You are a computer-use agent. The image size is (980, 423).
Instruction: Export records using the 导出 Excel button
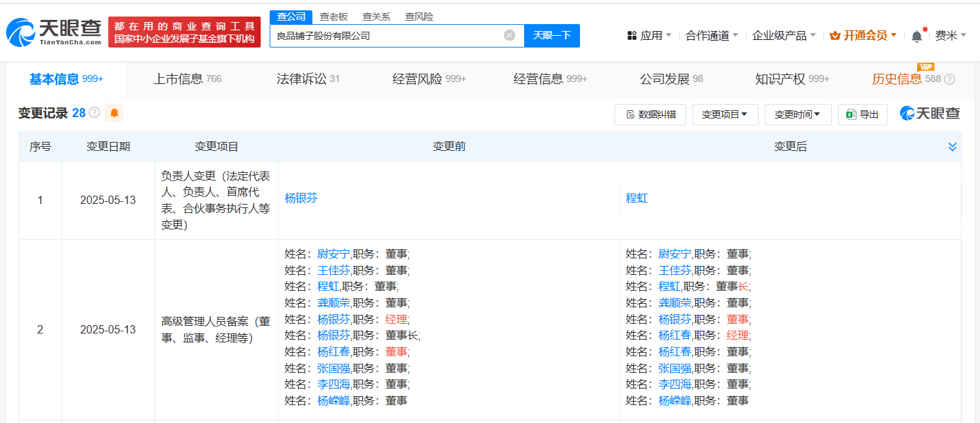(862, 114)
